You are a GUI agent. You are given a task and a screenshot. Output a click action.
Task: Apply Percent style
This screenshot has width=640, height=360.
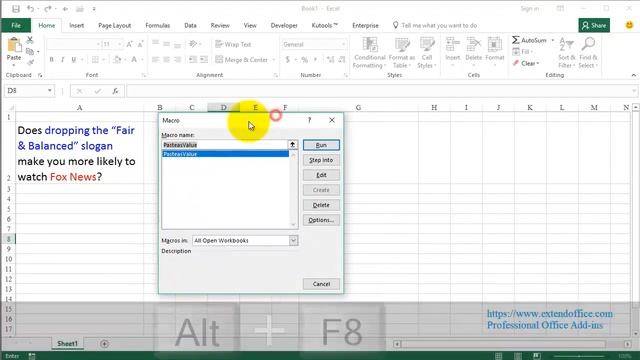pyautogui.click(x=304, y=60)
